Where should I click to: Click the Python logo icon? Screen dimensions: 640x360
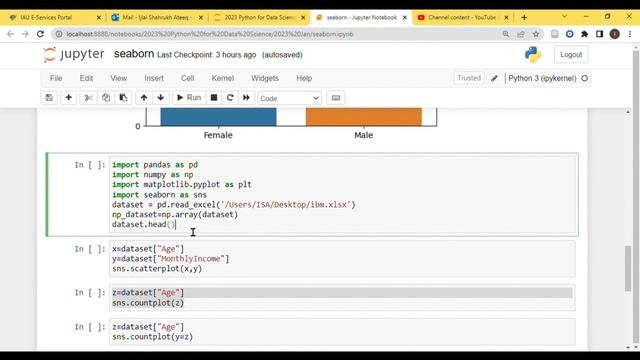(x=533, y=55)
